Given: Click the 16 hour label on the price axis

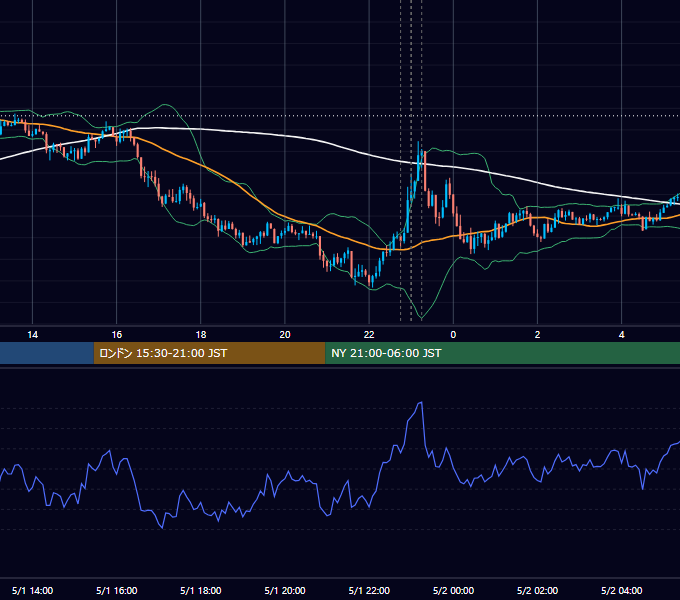Looking at the screenshot, I should pos(117,335).
